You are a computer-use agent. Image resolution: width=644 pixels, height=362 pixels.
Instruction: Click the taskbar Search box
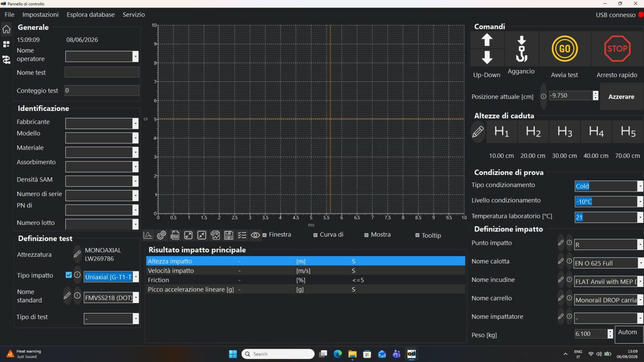point(278,354)
